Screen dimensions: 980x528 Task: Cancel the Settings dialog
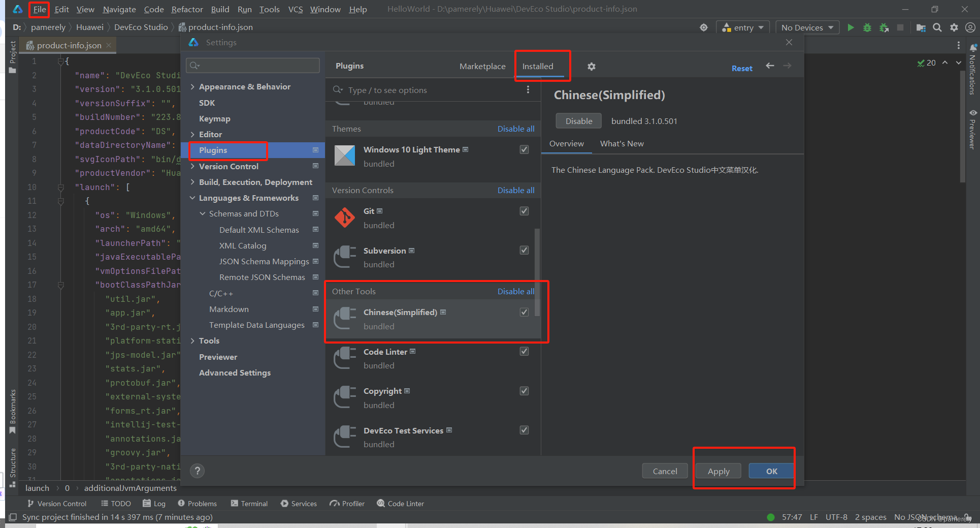pyautogui.click(x=665, y=471)
